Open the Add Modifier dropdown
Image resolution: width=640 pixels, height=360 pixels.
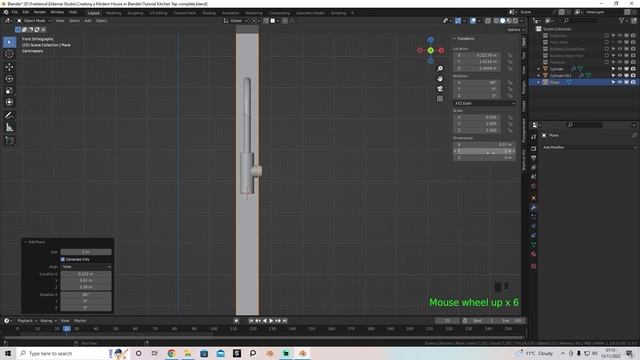pos(589,147)
